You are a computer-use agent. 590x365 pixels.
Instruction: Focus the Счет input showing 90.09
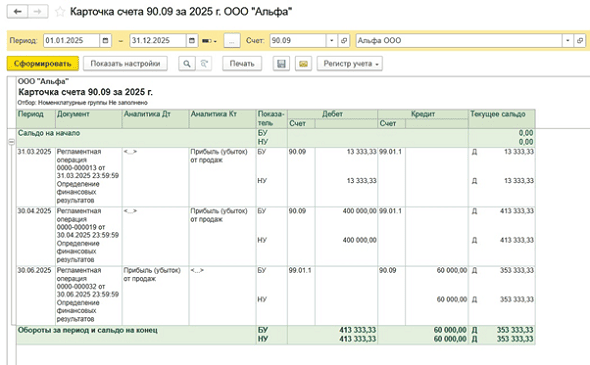pyautogui.click(x=298, y=41)
